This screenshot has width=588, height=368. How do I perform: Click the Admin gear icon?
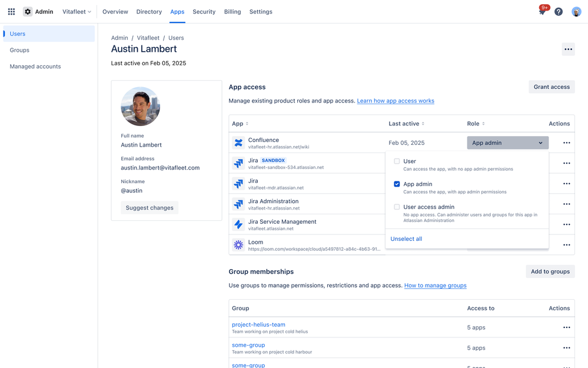(28, 12)
